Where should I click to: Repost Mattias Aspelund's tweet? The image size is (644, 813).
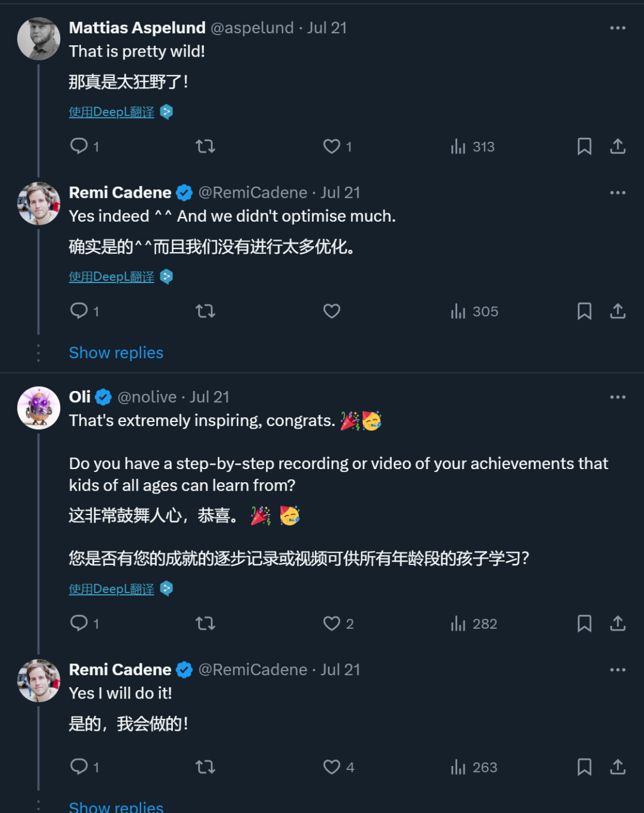coord(205,146)
